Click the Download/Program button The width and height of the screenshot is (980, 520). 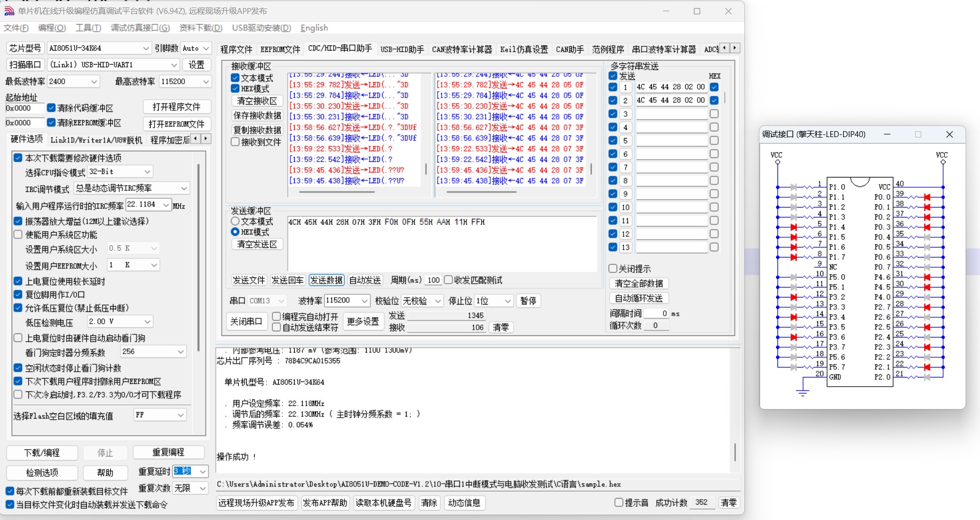pyautogui.click(x=42, y=453)
